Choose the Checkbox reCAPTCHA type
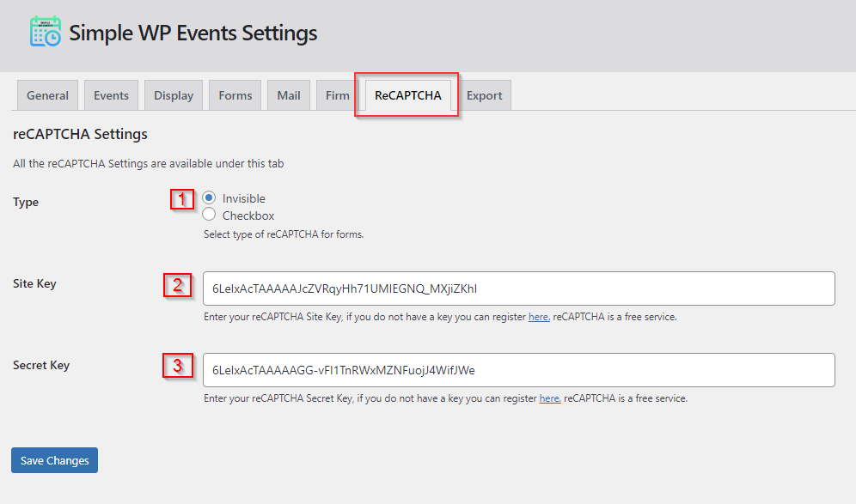The image size is (856, 504). pos(209,215)
